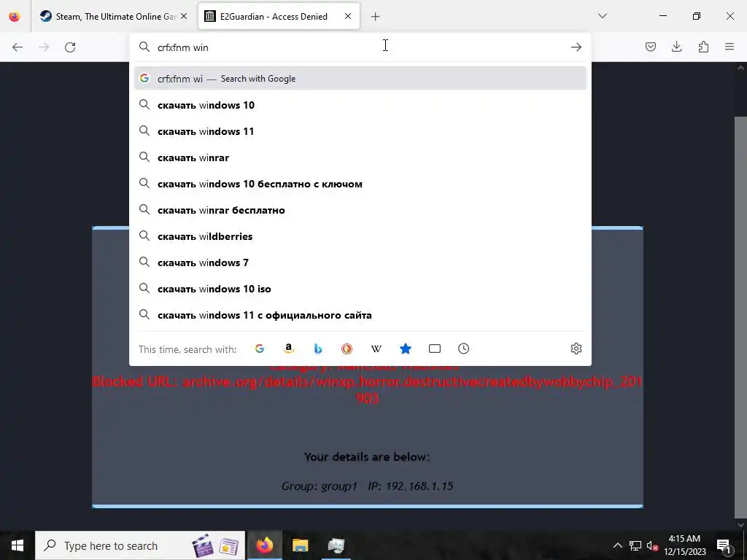747x560 pixels.
Task: Expand the list all tabs dropdown
Action: pyautogui.click(x=602, y=16)
